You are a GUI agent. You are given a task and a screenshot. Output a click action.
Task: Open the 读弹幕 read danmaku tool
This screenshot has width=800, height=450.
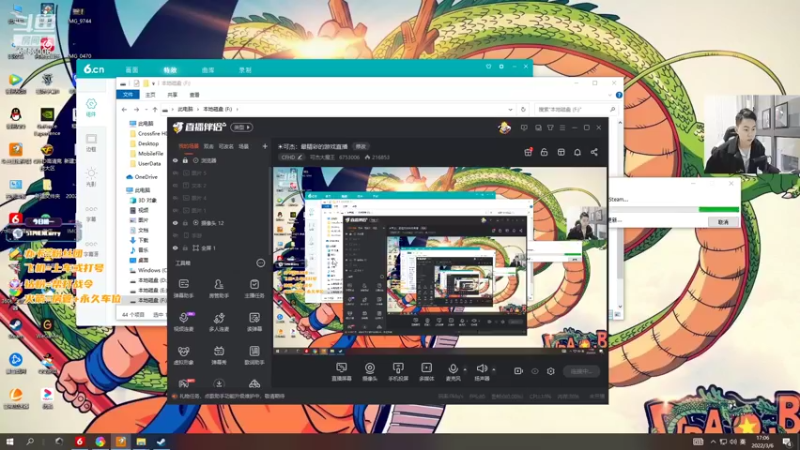pyautogui.click(x=254, y=321)
